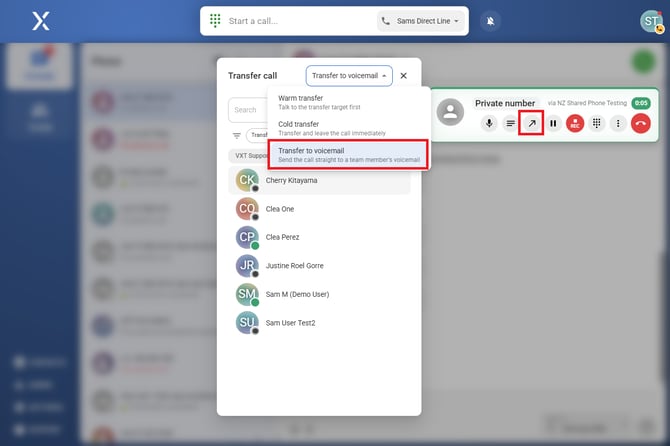Viewport: 670px width, 446px height.
Task: Open call notes icon in call bar
Action: click(510, 123)
